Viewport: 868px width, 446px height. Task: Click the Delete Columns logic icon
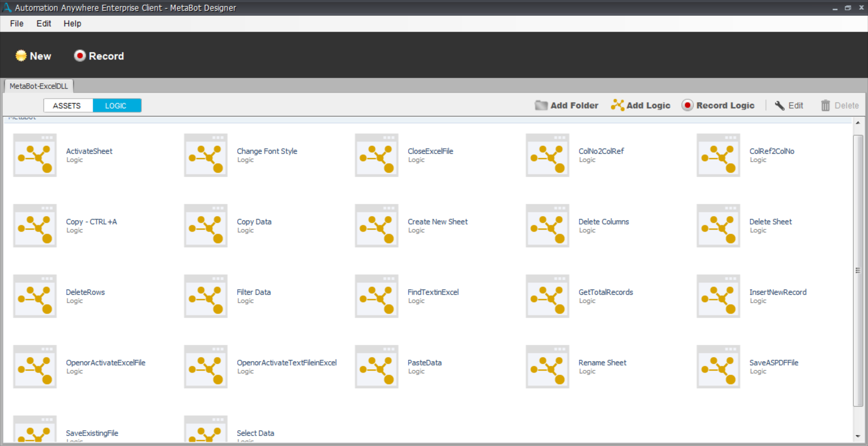tap(547, 225)
